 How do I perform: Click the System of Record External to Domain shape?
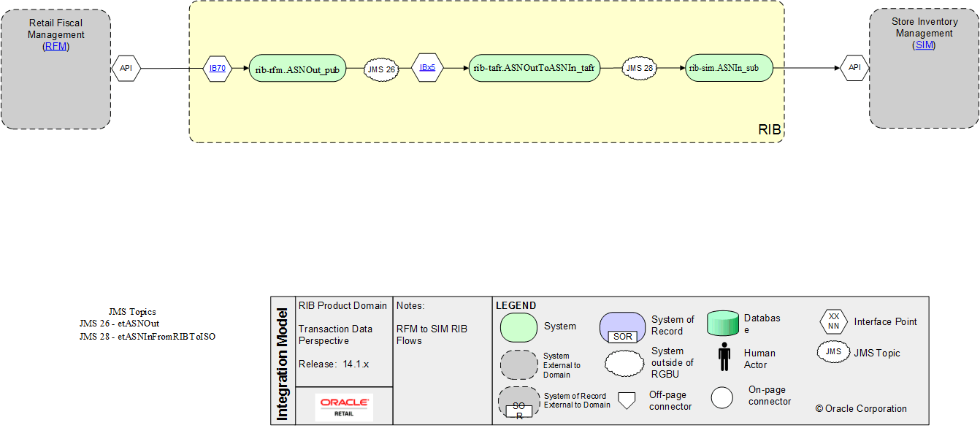(518, 402)
